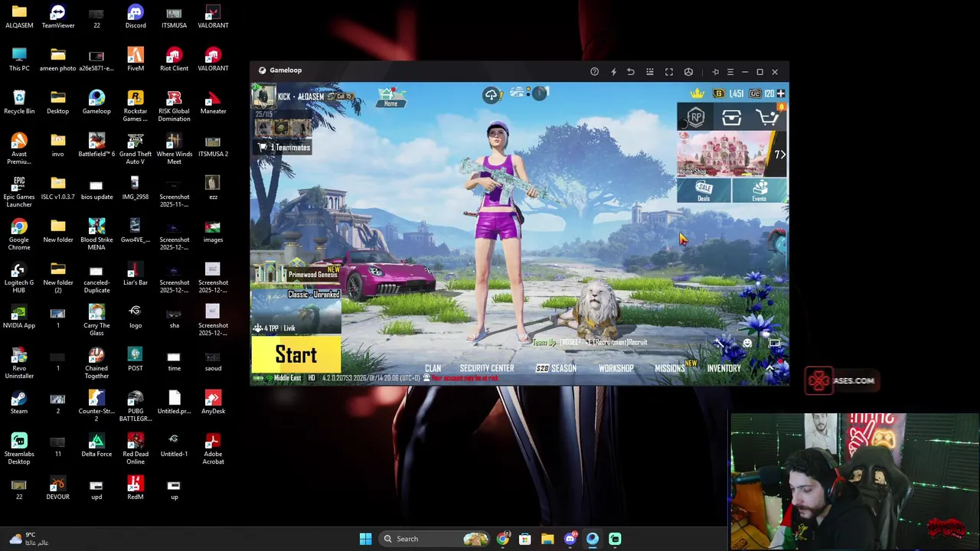Open Gameloop help question mark icon
The width and height of the screenshot is (980, 551).
point(594,72)
